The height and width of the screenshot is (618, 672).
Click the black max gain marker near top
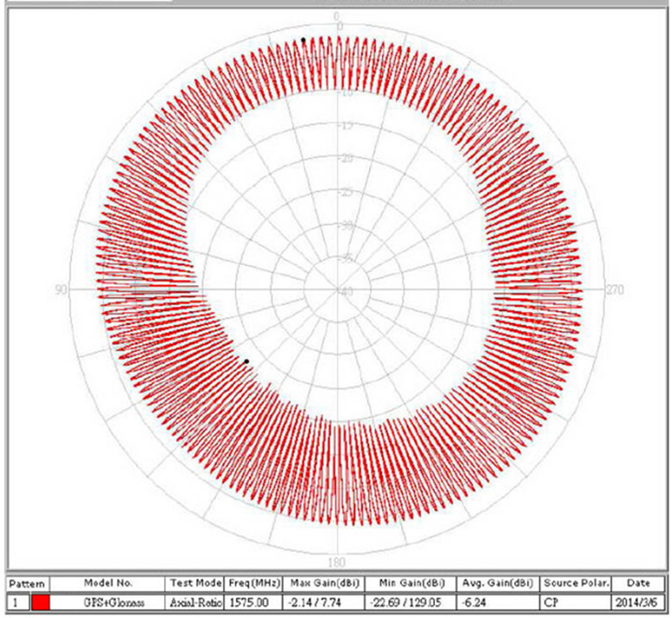coord(303,39)
